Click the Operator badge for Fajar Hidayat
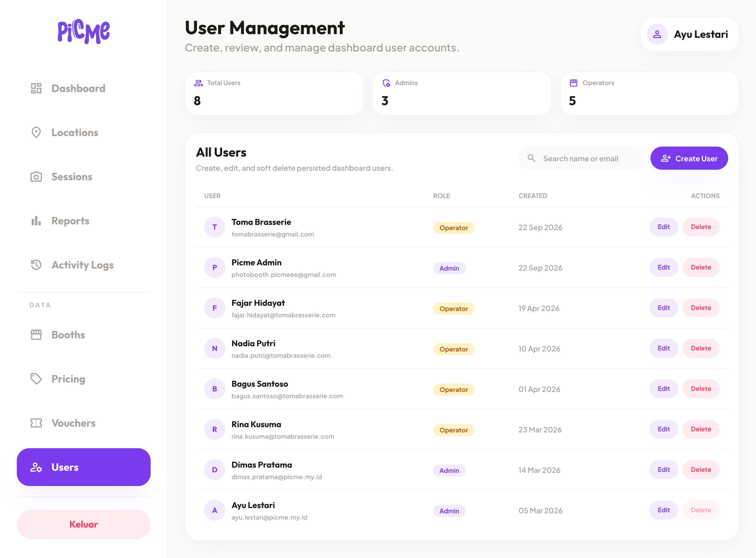 [454, 308]
